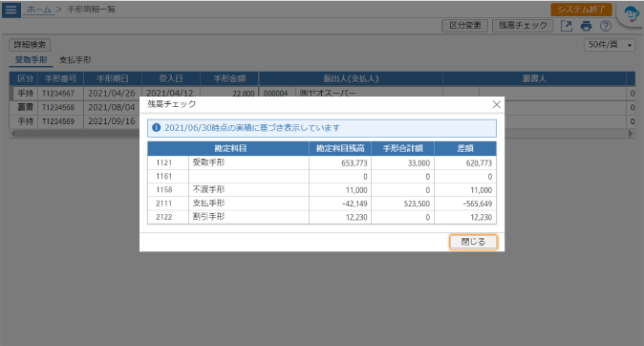
Task: Click the left arrow of the horizontal scrollbar
Action: pyautogui.click(x=13, y=134)
